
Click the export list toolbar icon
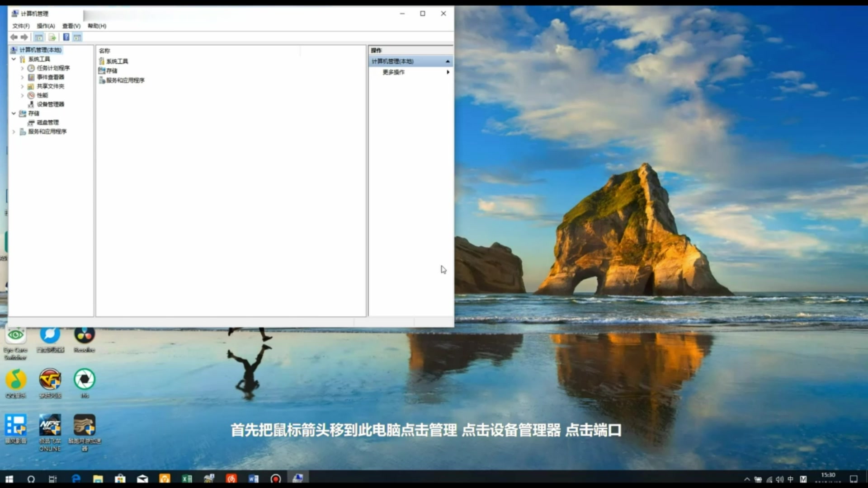[x=52, y=37]
